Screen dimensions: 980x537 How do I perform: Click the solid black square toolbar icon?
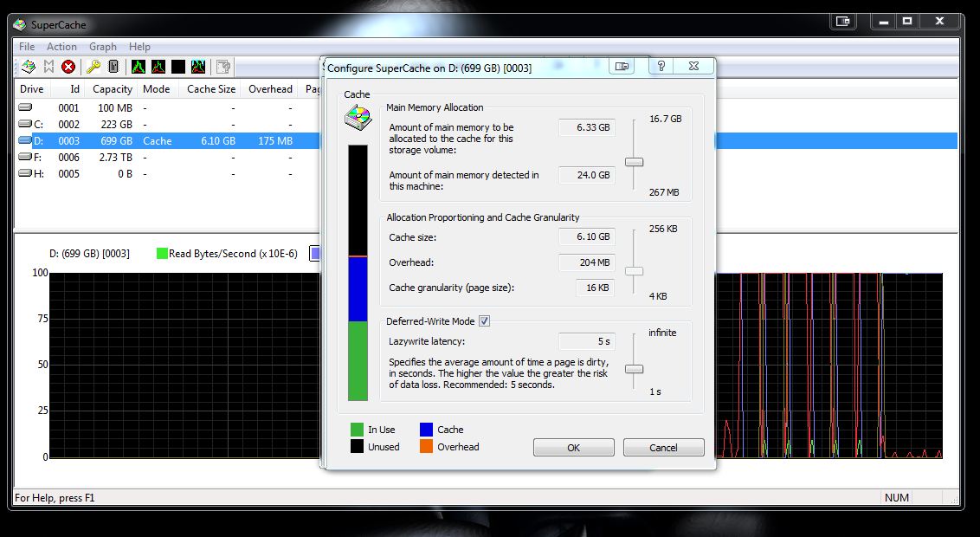pyautogui.click(x=178, y=67)
